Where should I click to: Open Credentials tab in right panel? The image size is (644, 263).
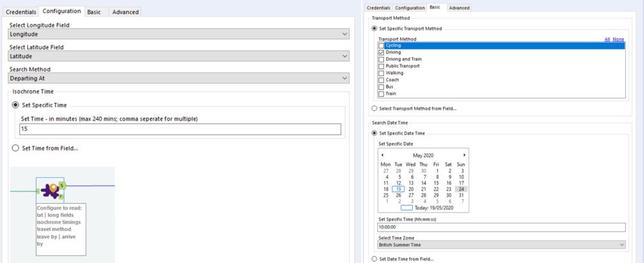pyautogui.click(x=379, y=8)
